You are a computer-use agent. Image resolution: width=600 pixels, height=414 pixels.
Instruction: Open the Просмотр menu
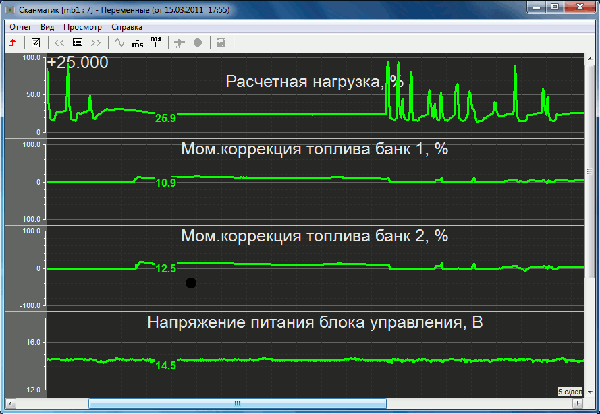pyautogui.click(x=86, y=27)
